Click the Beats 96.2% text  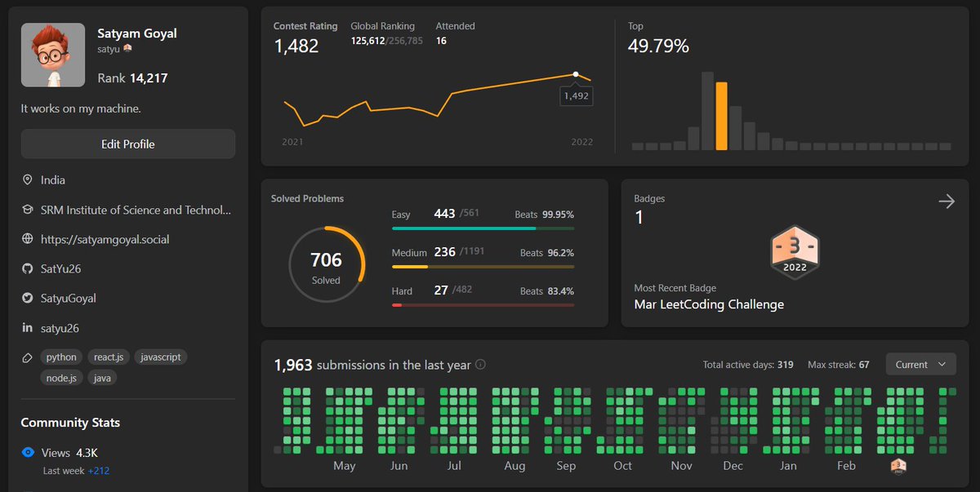[x=547, y=253]
